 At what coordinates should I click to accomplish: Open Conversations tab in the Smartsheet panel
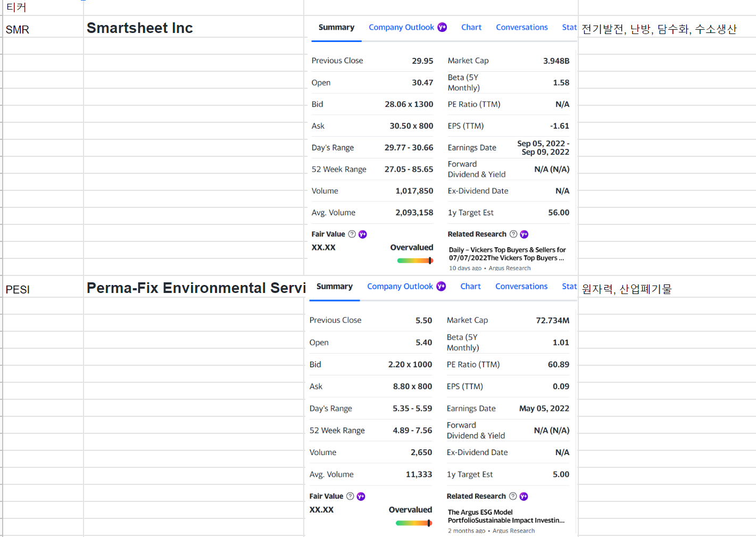click(522, 27)
